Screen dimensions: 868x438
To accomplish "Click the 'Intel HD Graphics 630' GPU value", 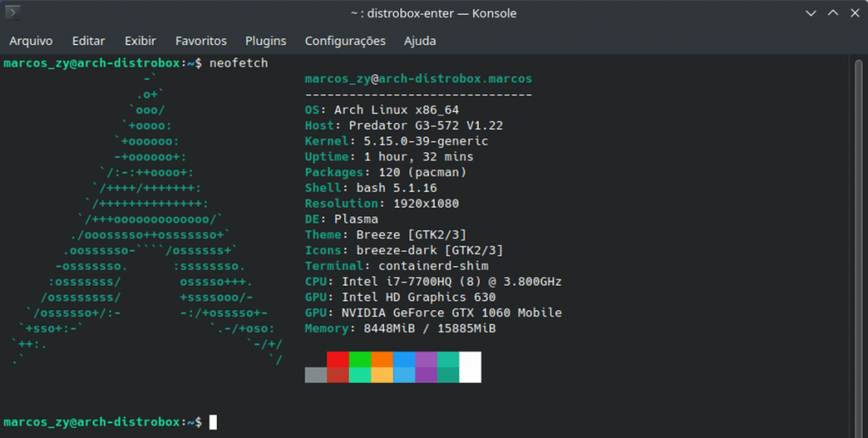I will [x=419, y=297].
